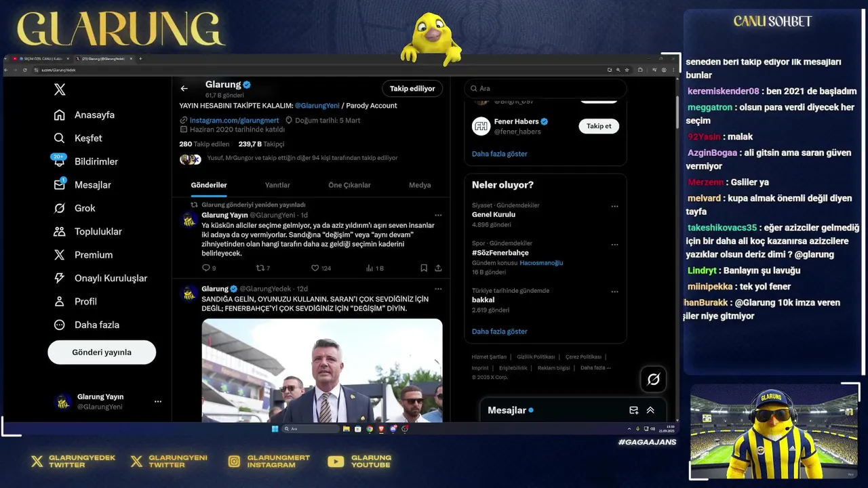
Task: Show more trends via lower Daha fazla göster
Action: point(500,331)
